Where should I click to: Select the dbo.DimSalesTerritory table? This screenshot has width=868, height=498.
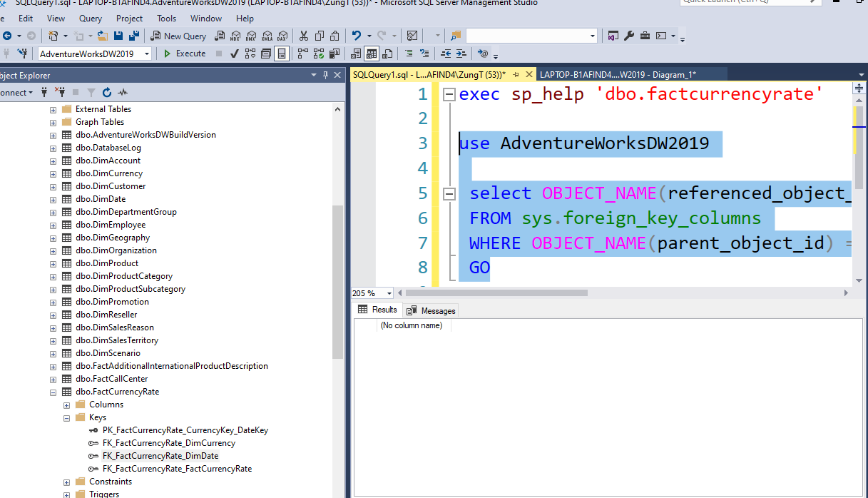coord(116,340)
